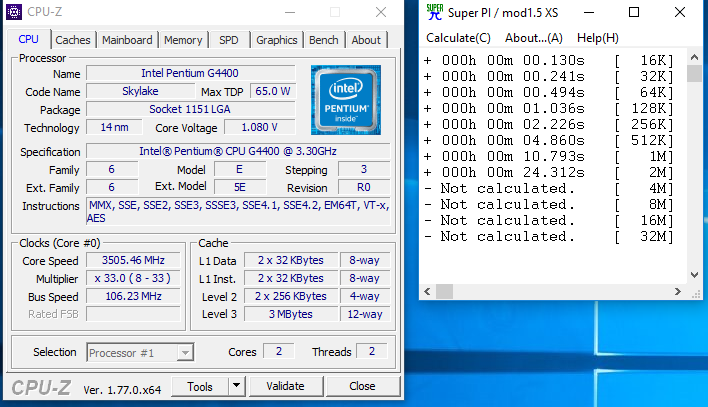Viewport: 708px width, 407px height.
Task: Select the CPU tab
Action: coord(28,39)
